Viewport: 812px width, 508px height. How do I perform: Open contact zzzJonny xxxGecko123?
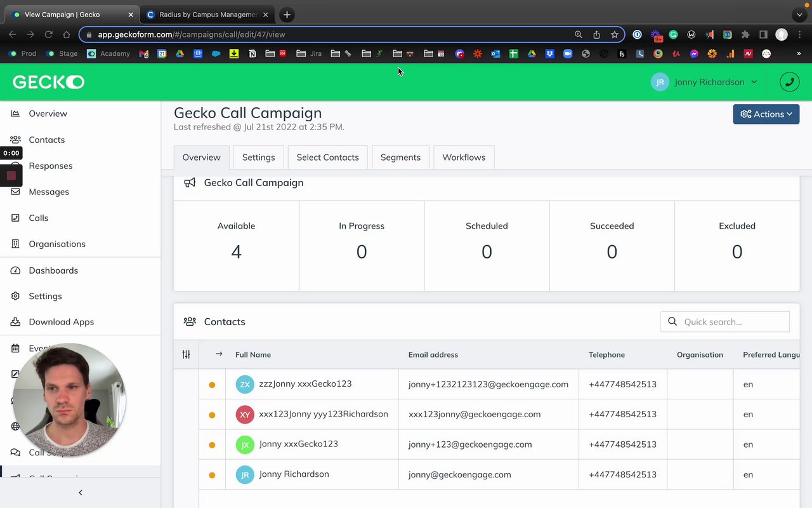(305, 384)
